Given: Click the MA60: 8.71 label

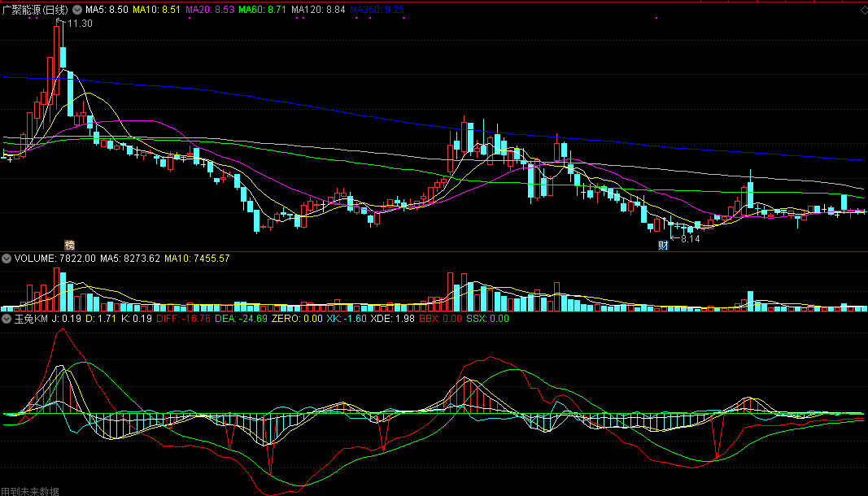Looking at the screenshot, I should 263,10.
